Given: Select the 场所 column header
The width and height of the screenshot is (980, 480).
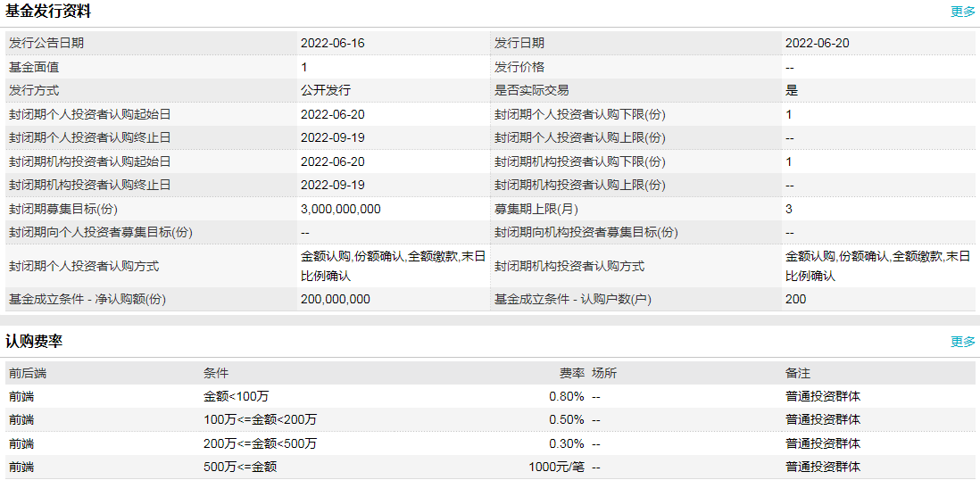Looking at the screenshot, I should coord(604,373).
